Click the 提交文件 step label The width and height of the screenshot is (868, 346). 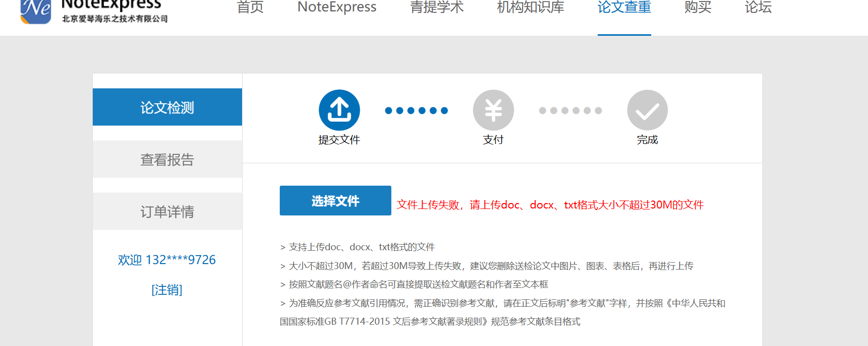click(339, 140)
